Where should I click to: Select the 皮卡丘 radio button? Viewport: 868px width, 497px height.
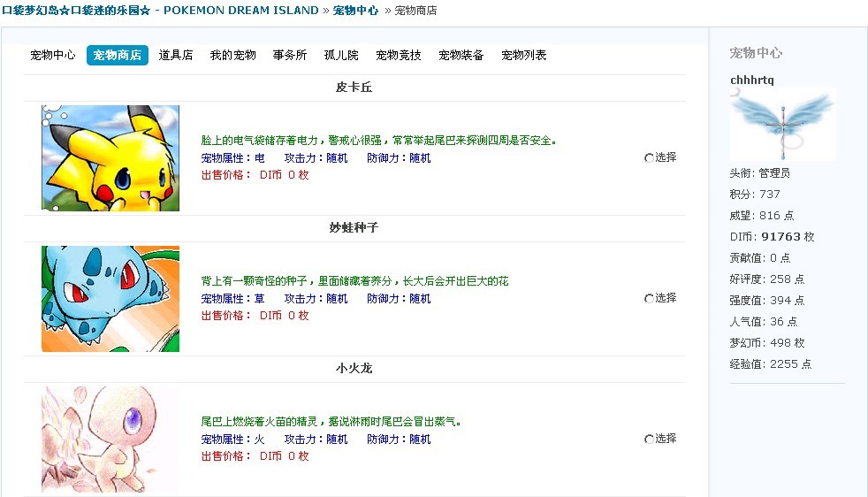(x=650, y=158)
